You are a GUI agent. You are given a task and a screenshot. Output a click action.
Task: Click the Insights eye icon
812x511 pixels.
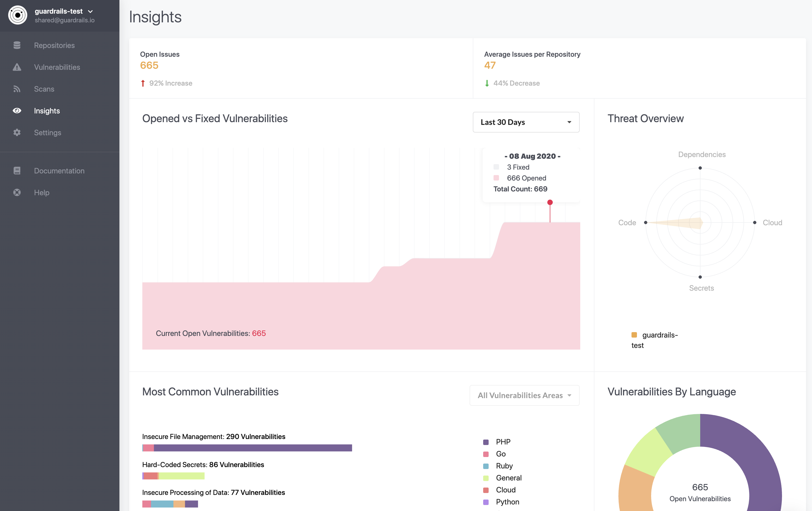(x=17, y=111)
